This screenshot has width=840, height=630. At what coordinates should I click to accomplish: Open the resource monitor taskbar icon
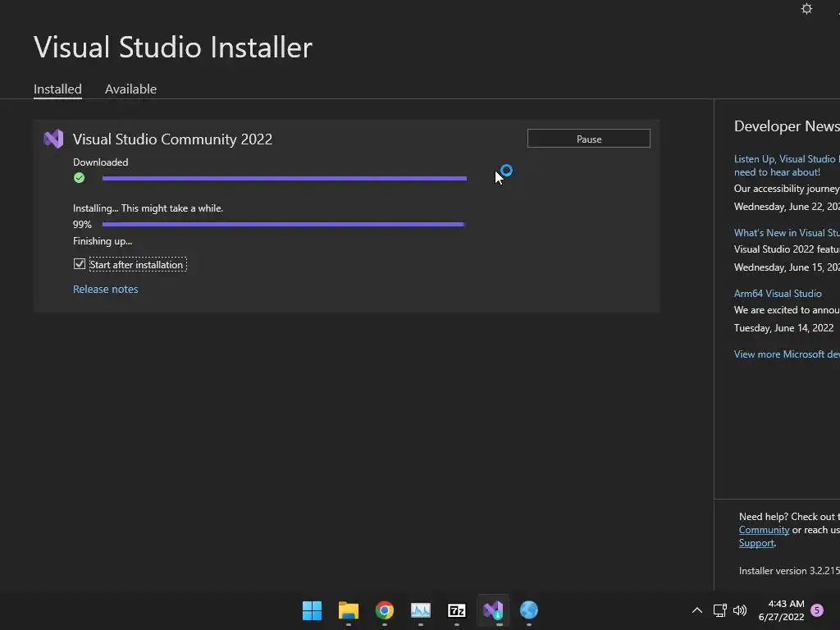click(x=421, y=610)
